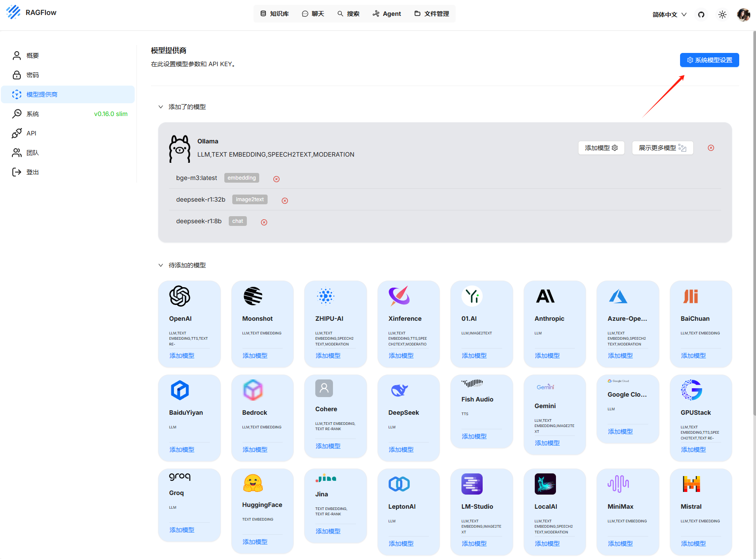Click the Fish Audio logo icon

[x=472, y=383]
